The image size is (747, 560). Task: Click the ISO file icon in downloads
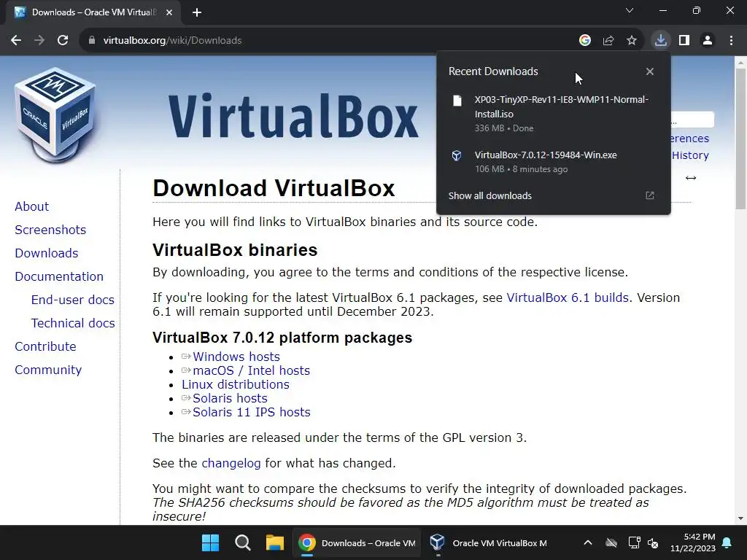[x=457, y=101]
